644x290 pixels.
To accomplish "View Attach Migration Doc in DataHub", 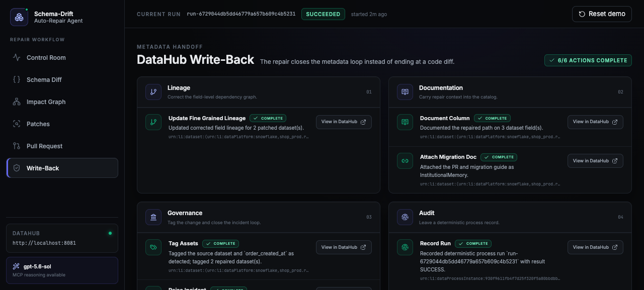I will pos(595,161).
